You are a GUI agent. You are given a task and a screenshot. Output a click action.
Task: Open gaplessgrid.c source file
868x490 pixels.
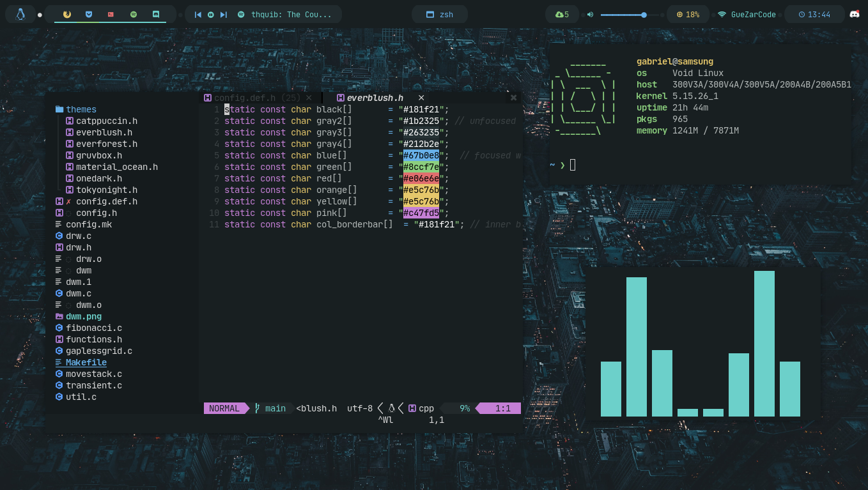[x=99, y=351]
